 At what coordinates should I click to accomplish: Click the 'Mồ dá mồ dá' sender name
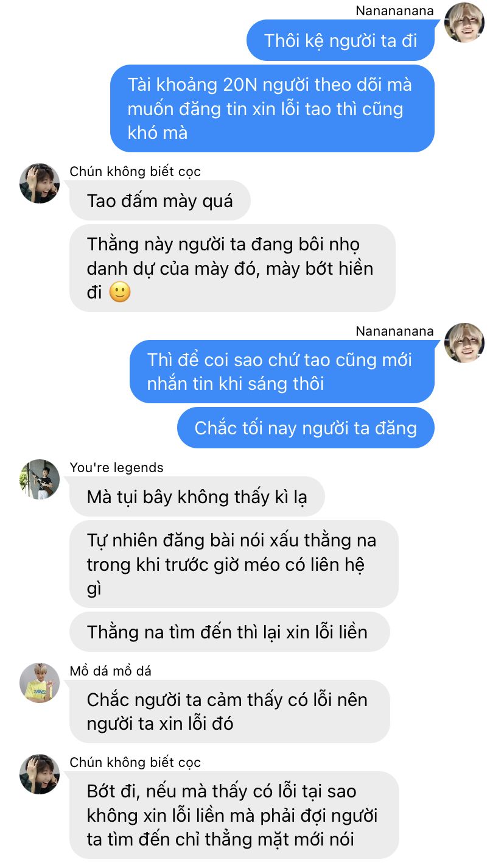pyautogui.click(x=111, y=671)
